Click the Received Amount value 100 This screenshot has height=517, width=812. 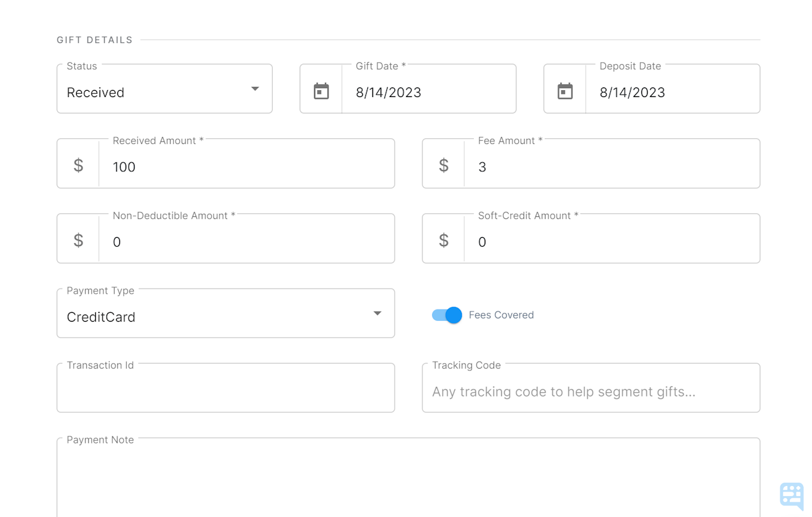pyautogui.click(x=124, y=167)
